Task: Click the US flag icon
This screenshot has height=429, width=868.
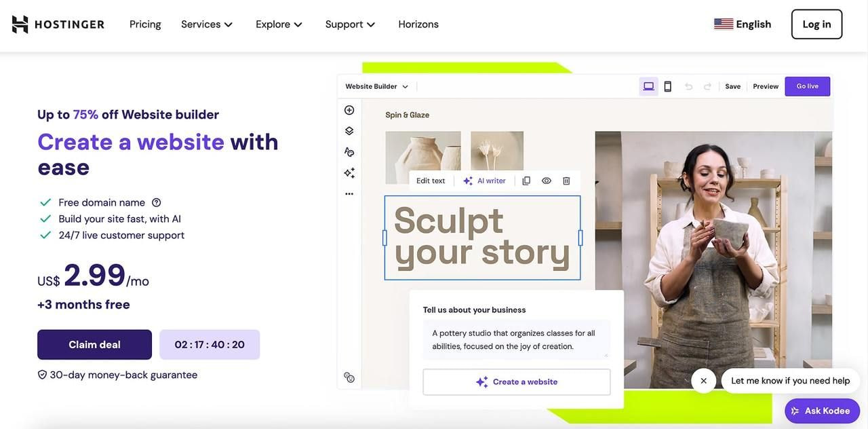Action: pyautogui.click(x=724, y=24)
